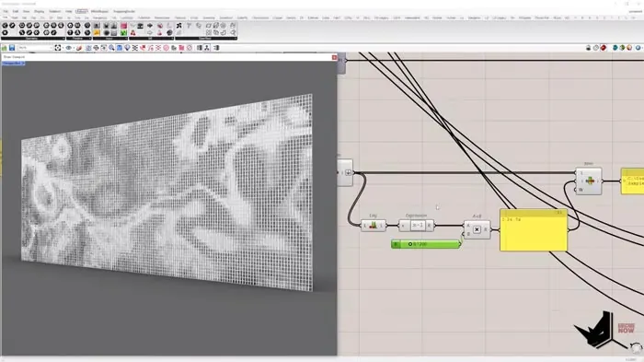Click the blue sphere icon at far right
Image resolution: width=644 pixels, height=362 pixels.
pyautogui.click(x=638, y=48)
